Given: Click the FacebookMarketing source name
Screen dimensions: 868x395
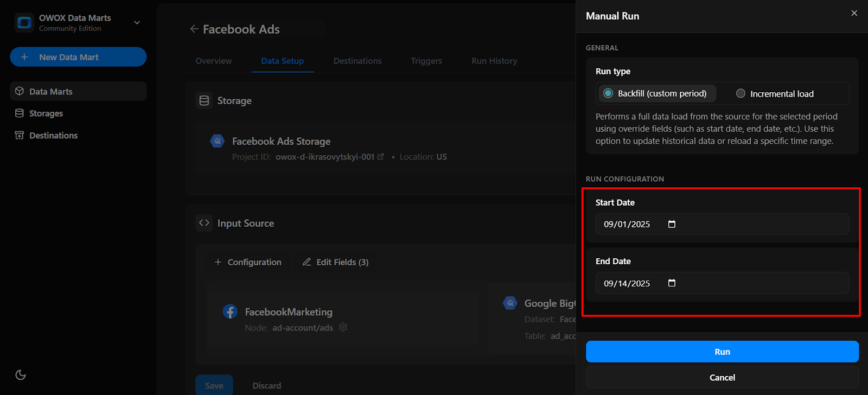Looking at the screenshot, I should [x=289, y=312].
